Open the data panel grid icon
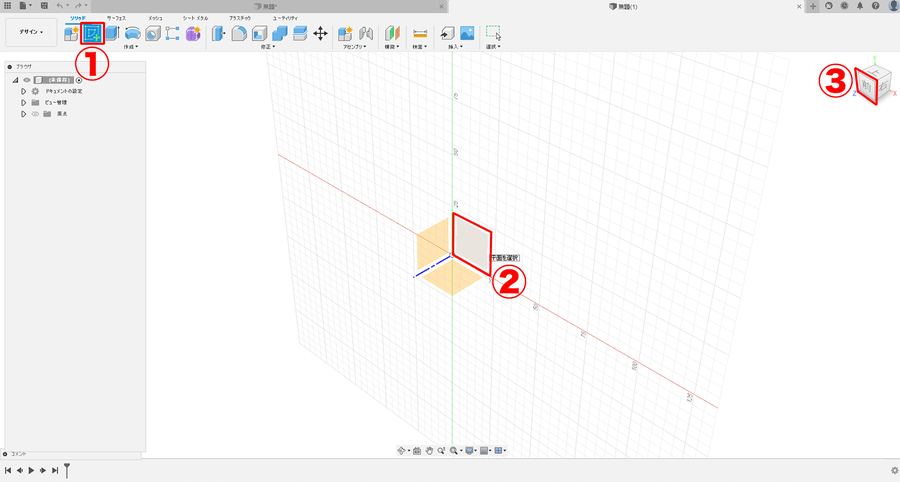The height and width of the screenshot is (482, 900). pos(7,6)
